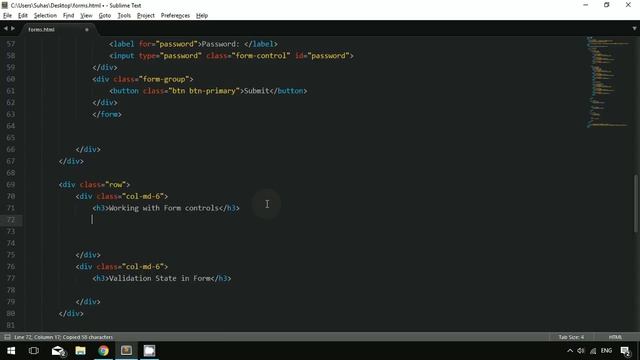This screenshot has height=360, width=640.
Task: Open the Preferences menu
Action: point(175,16)
